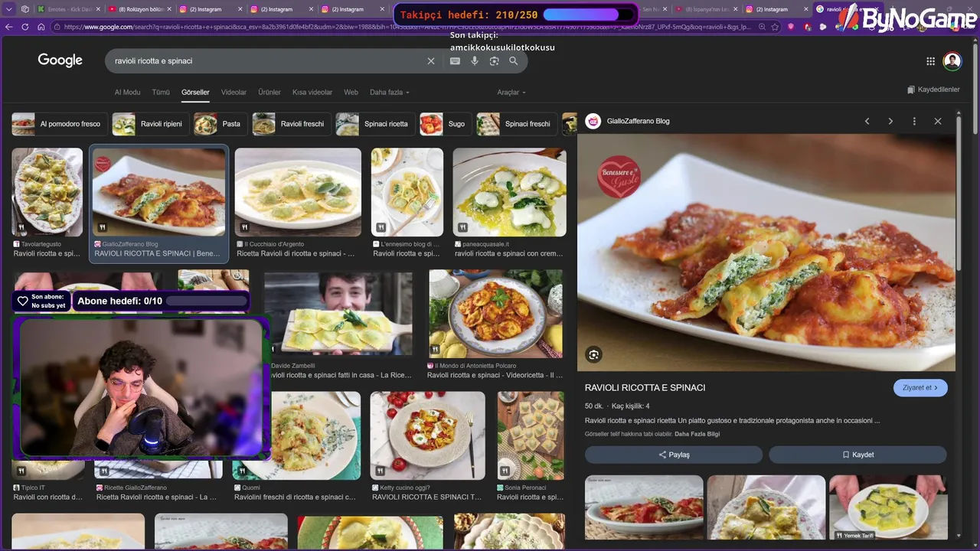The height and width of the screenshot is (551, 980).
Task: Search inside image with Lens icon on preview
Action: [x=593, y=354]
